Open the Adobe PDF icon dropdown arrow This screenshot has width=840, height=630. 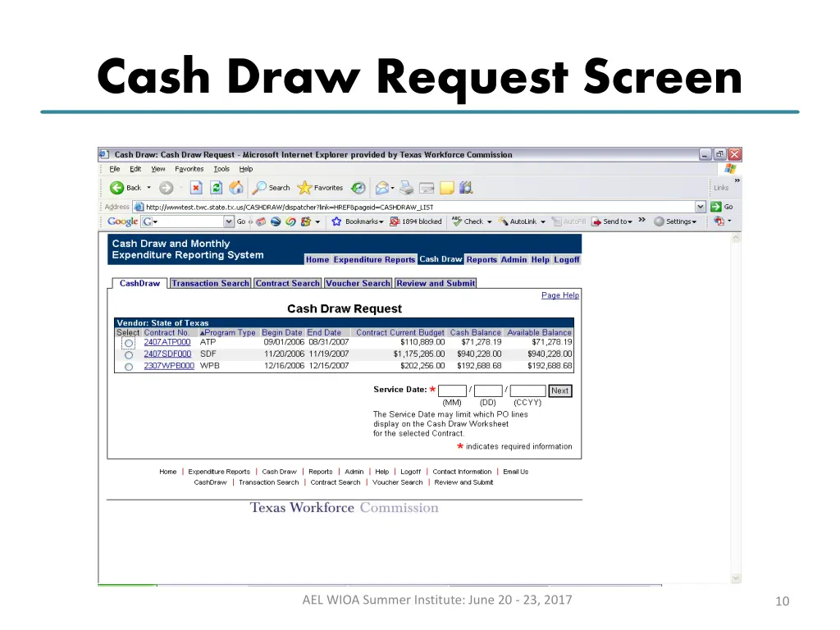pyautogui.click(x=729, y=221)
